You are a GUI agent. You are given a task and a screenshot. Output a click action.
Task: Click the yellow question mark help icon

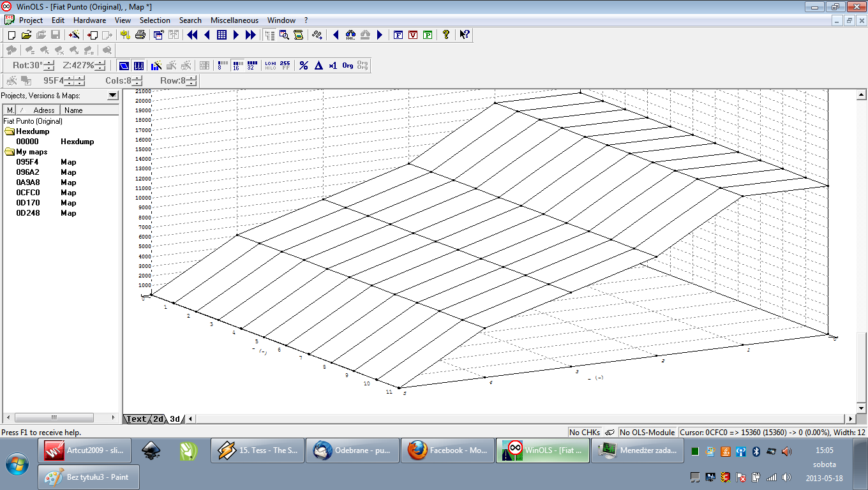click(446, 35)
